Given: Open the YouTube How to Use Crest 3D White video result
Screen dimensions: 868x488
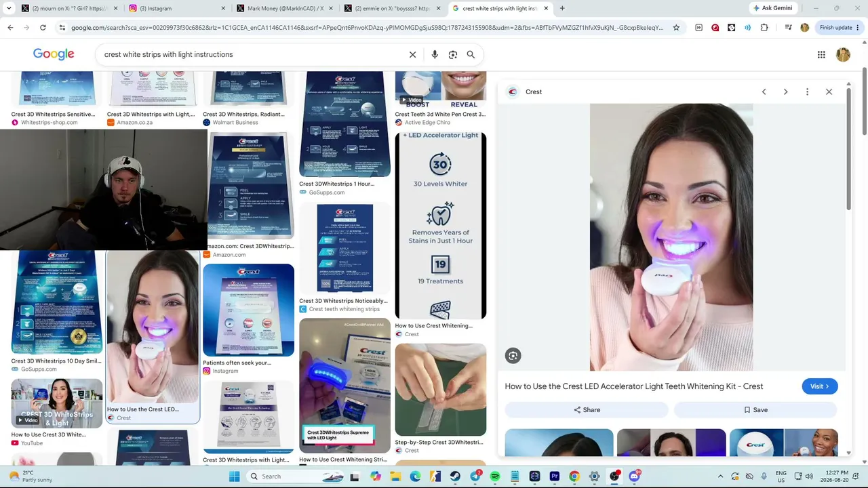Looking at the screenshot, I should coord(57,403).
